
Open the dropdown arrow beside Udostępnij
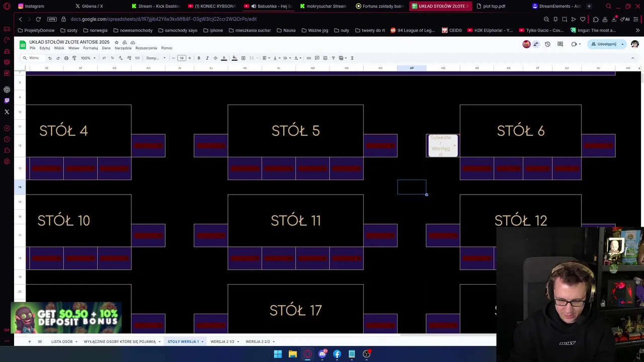pos(622,44)
